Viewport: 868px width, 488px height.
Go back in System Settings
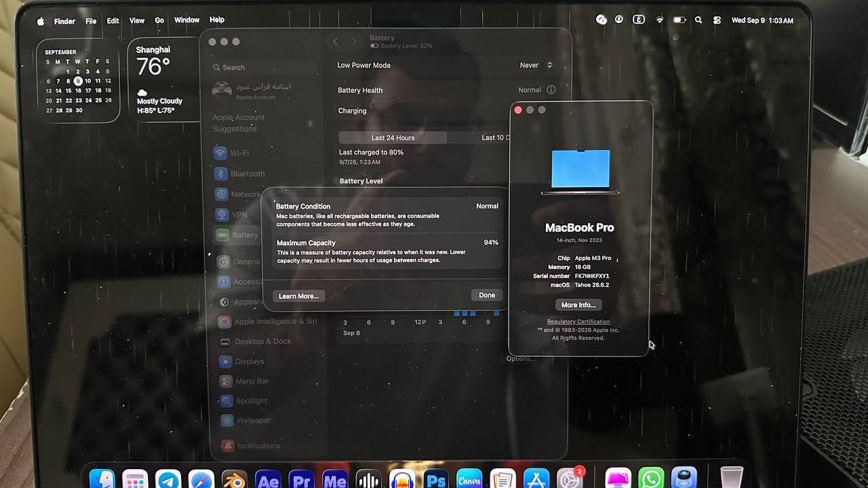click(x=335, y=41)
